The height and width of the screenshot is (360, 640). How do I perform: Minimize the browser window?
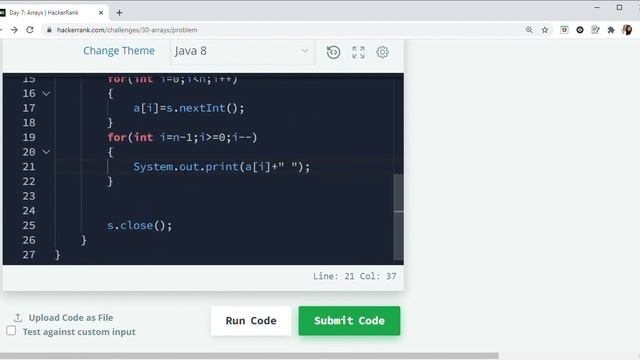click(x=597, y=7)
